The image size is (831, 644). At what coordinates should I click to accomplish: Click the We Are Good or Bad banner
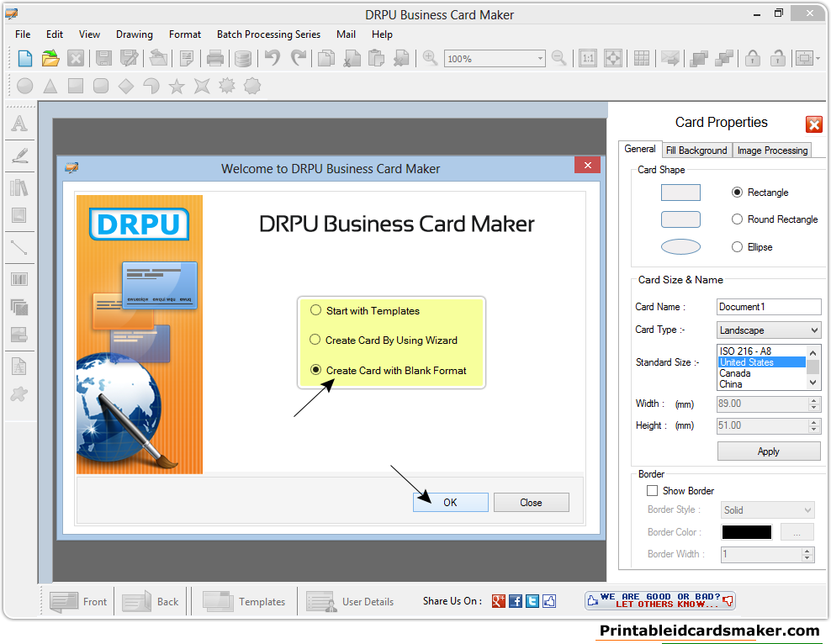659,600
